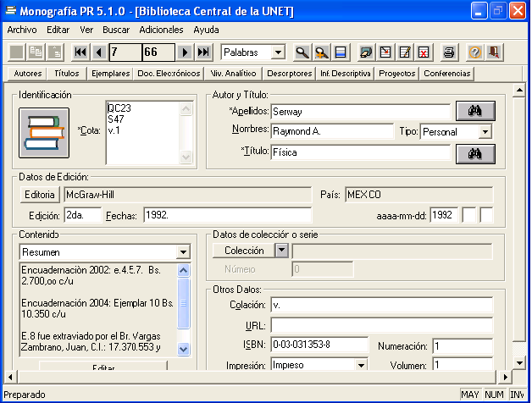This screenshot has height=403, width=532.
Task: Click the Numeración field
Action: click(463, 346)
